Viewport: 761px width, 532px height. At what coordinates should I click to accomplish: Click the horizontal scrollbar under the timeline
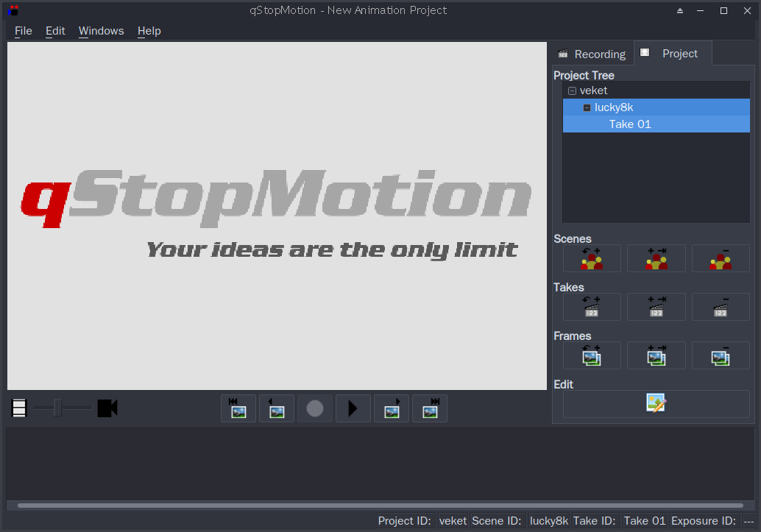pos(380,506)
